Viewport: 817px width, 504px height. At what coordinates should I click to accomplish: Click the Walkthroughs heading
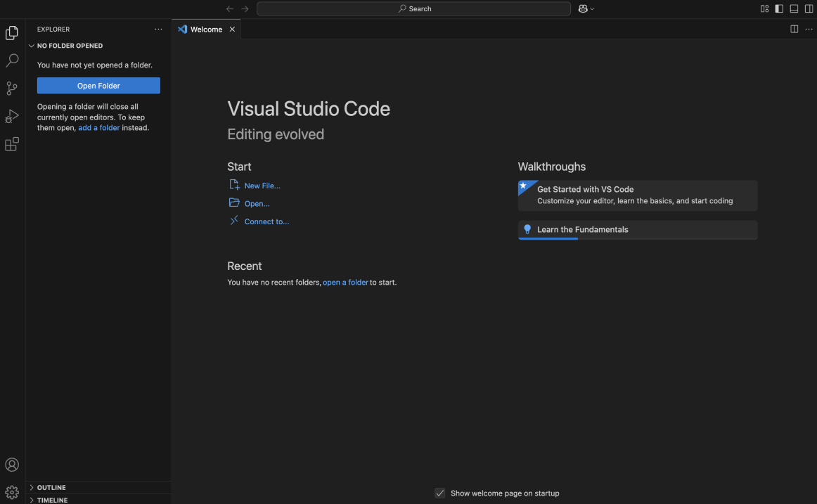(552, 167)
